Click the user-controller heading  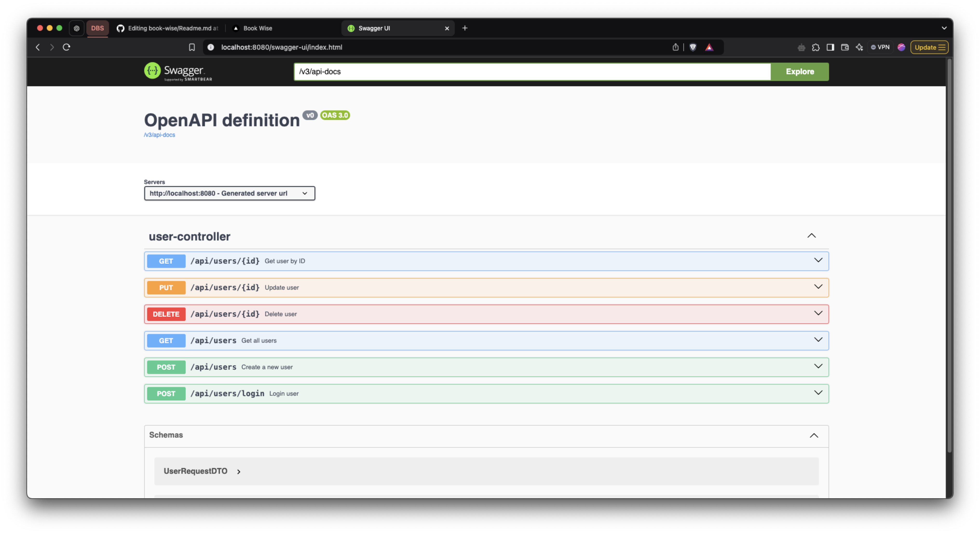[x=190, y=236]
